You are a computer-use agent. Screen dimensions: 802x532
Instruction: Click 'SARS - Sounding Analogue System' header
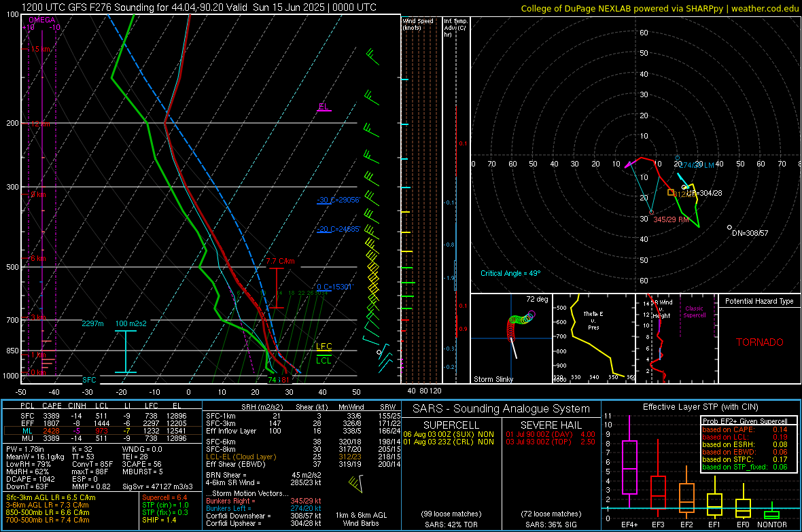click(501, 409)
